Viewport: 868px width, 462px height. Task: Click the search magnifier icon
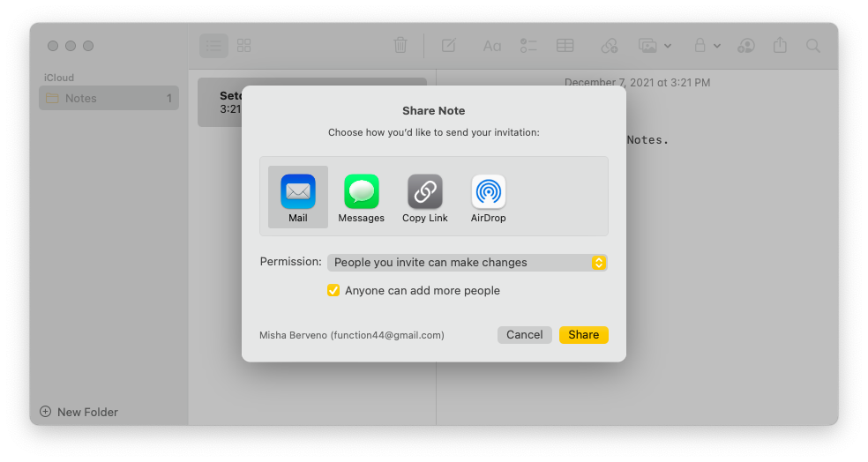pos(812,45)
